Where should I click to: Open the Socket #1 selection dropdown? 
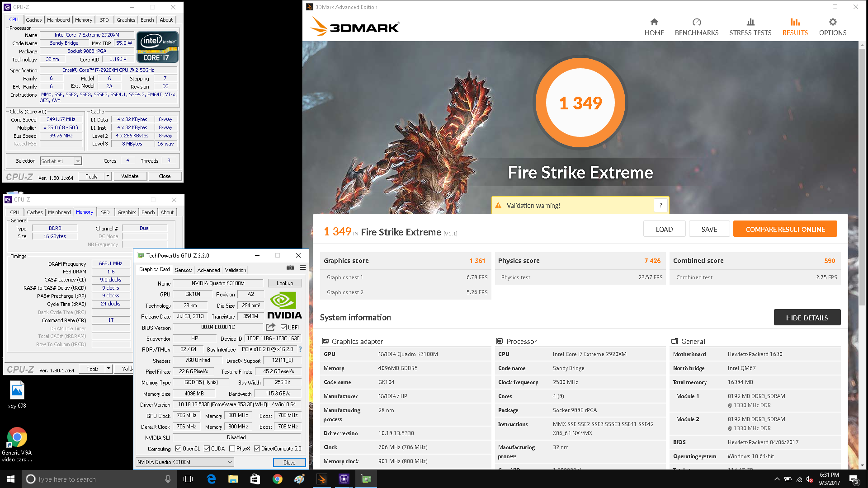point(61,161)
